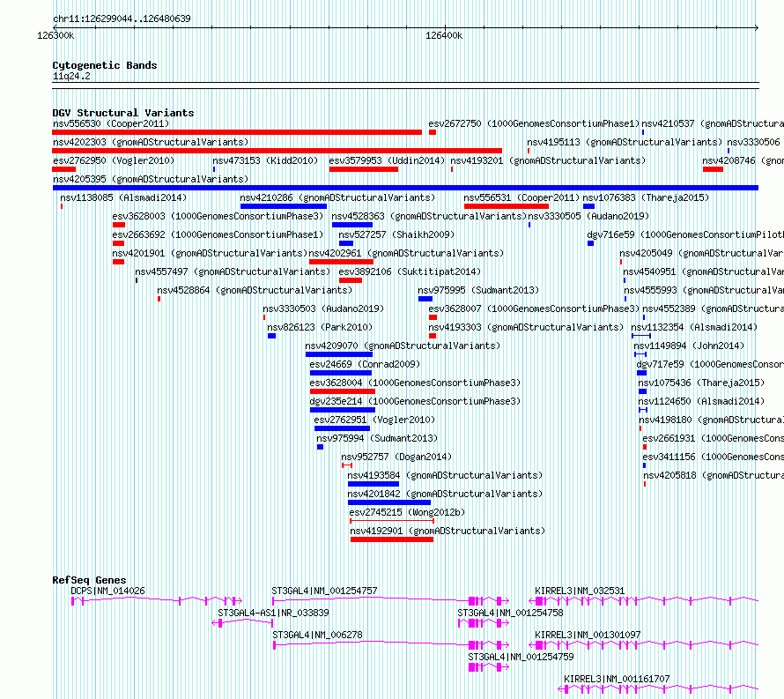The height and width of the screenshot is (699, 784).
Task: Select nsv1132354 (Alsmadi2014) variant
Action: point(694,327)
